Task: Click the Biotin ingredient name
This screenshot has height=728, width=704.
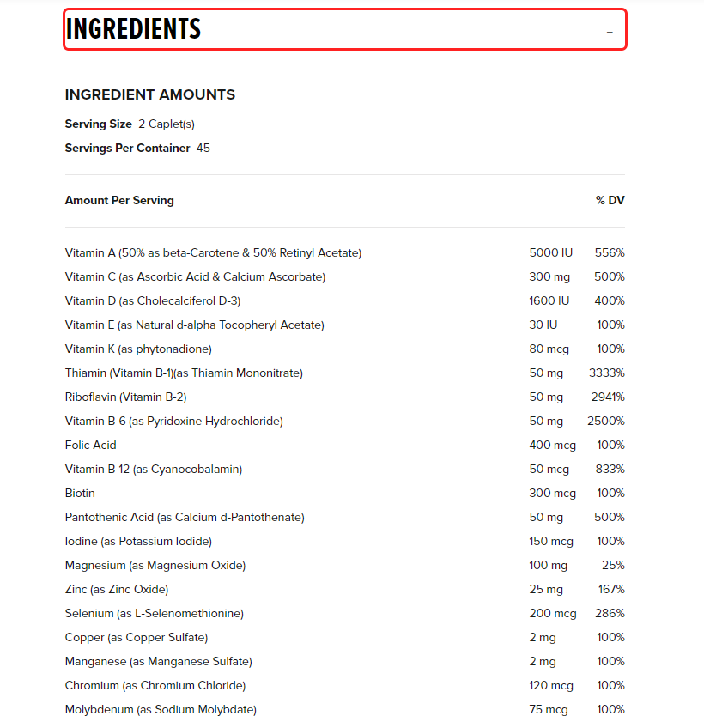Action: 80,494
